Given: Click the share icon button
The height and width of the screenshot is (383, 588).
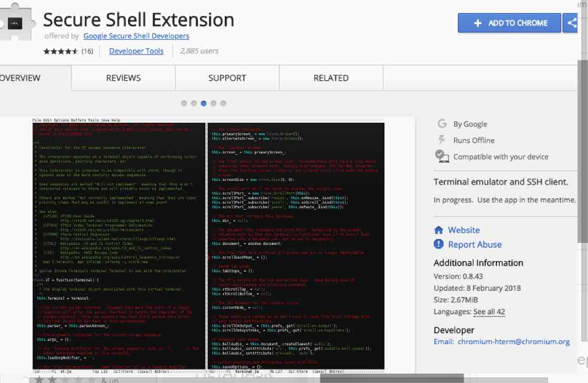Looking at the screenshot, I should [570, 23].
